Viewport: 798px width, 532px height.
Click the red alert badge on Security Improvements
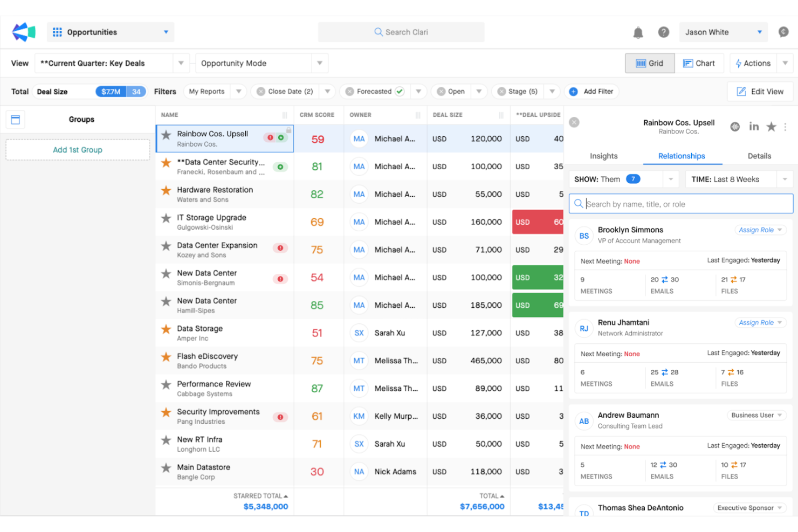[280, 417]
